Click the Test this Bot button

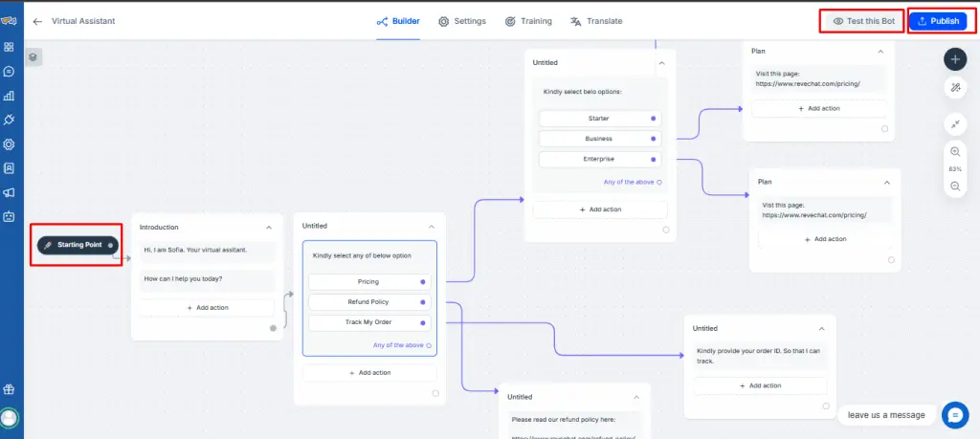[864, 21]
